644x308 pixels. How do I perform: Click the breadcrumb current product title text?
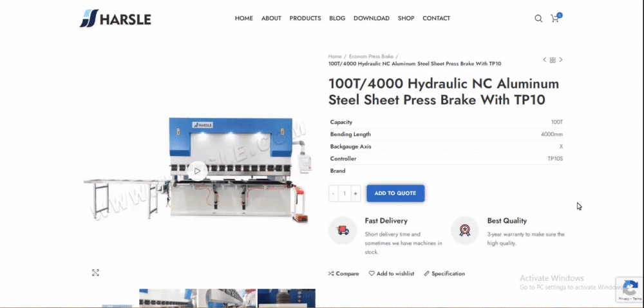click(414, 64)
